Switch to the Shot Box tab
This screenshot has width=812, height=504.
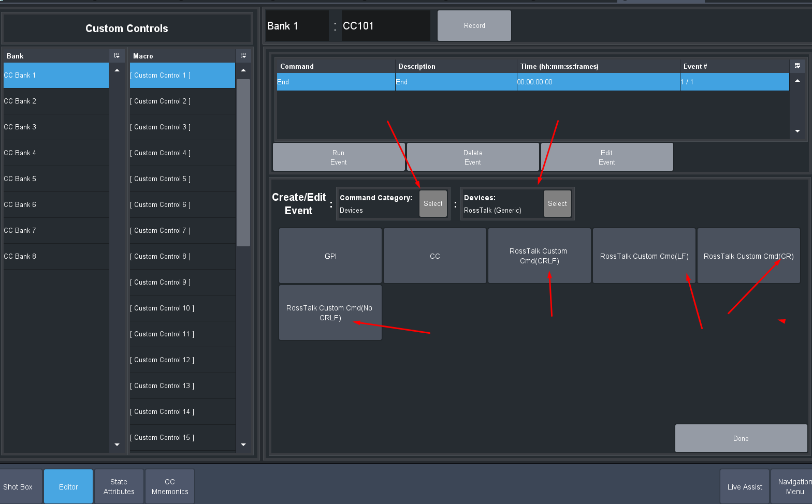[20, 487]
